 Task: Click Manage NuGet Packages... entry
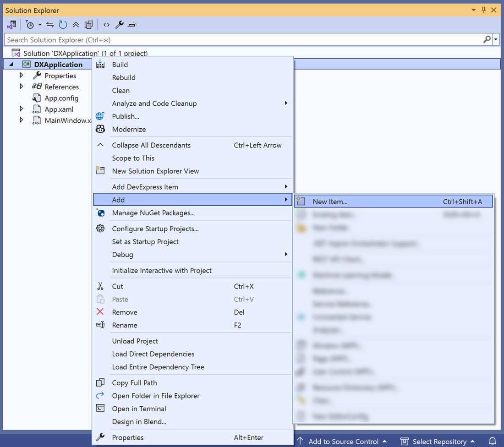pyautogui.click(x=193, y=213)
